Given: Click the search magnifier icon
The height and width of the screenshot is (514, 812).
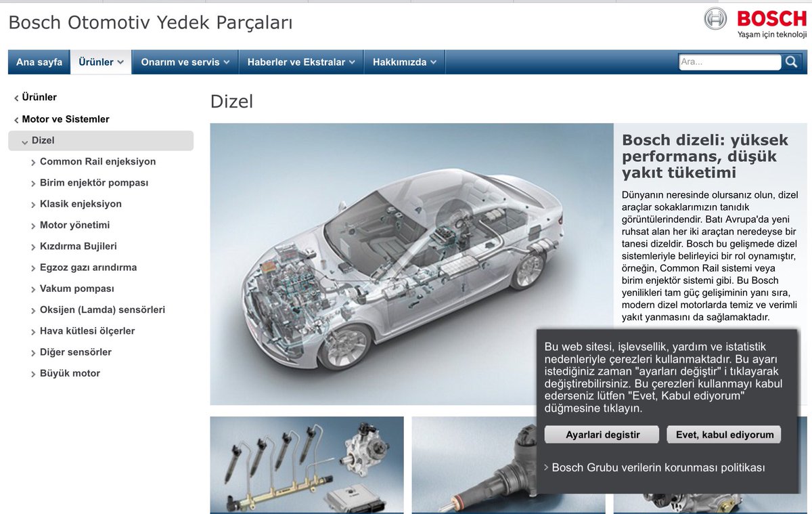Looking at the screenshot, I should 791,62.
